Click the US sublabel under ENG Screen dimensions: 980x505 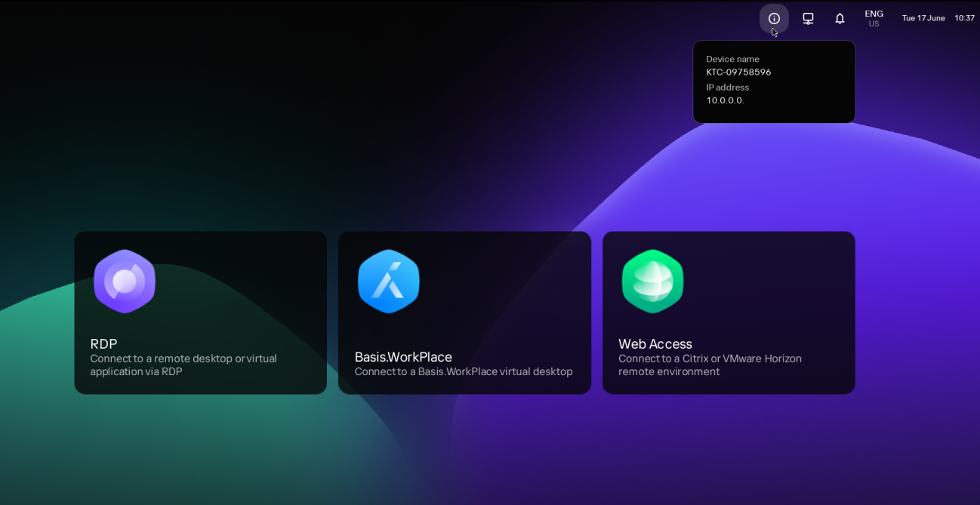874,24
